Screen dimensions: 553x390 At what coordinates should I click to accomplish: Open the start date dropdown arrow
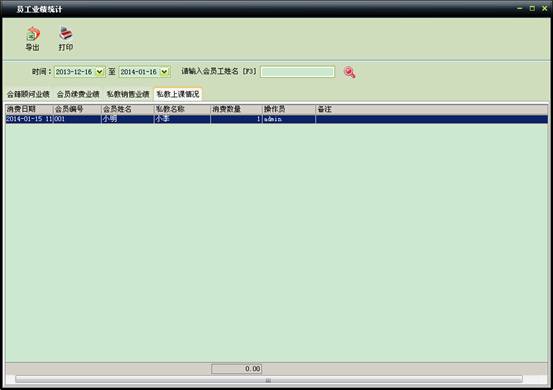point(100,72)
